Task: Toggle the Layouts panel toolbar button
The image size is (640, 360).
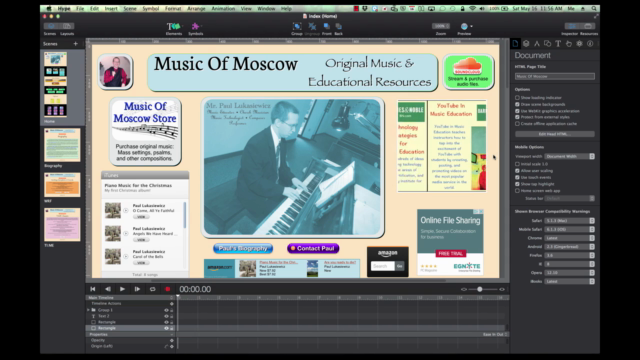Action: 67,26
